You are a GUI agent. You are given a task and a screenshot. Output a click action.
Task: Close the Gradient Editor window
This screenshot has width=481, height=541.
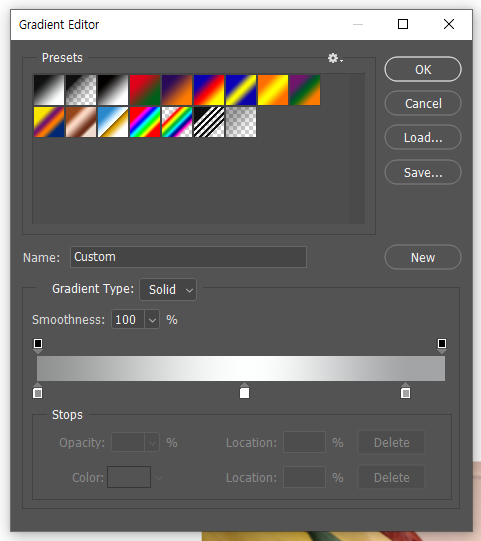[449, 24]
